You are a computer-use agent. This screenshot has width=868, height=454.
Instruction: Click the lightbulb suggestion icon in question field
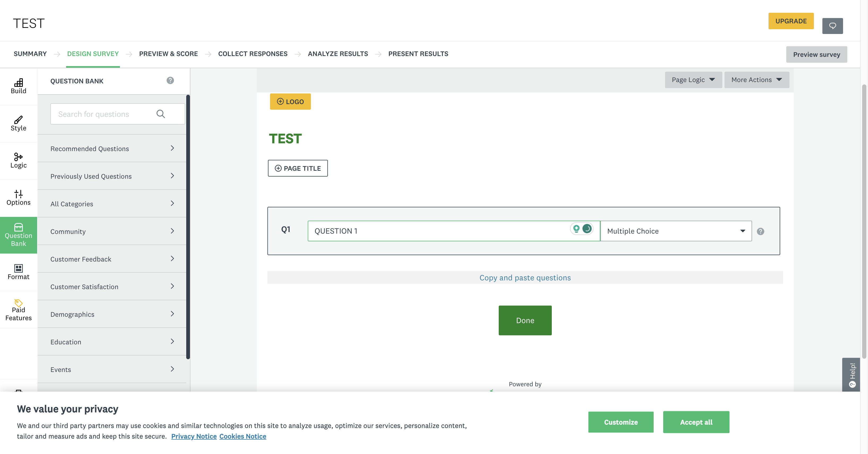[576, 229]
